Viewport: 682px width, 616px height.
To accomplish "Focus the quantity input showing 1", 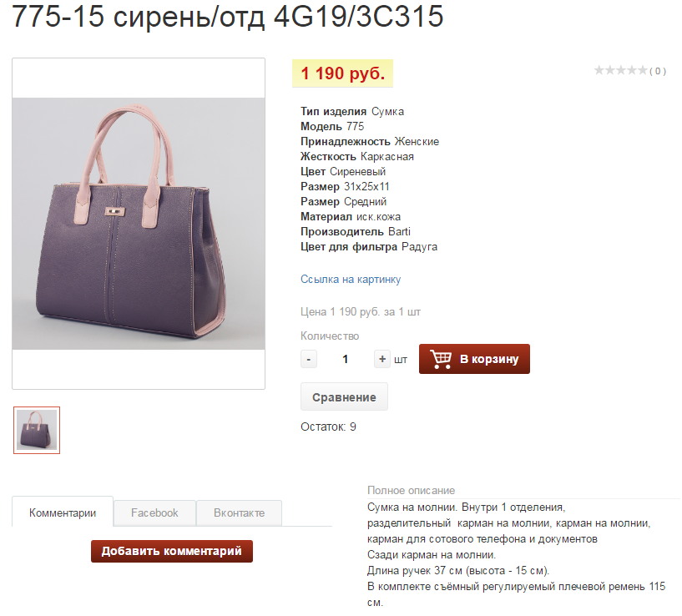I will point(346,359).
